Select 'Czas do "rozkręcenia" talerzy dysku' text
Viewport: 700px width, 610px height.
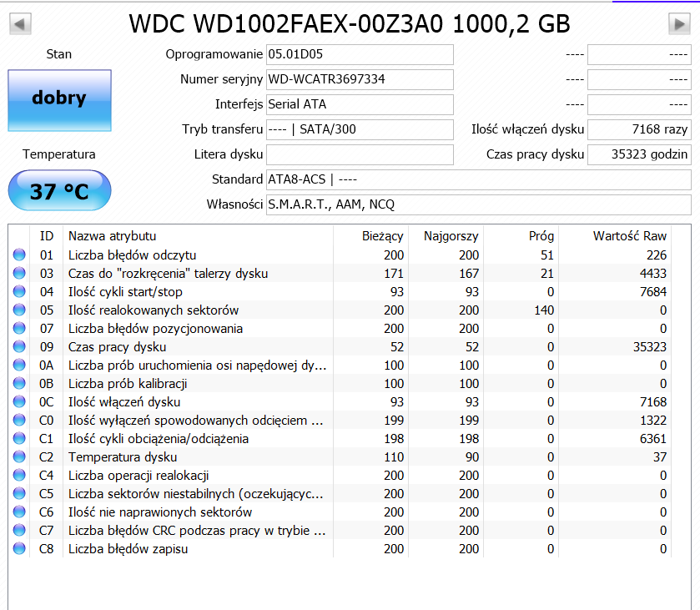point(168,274)
